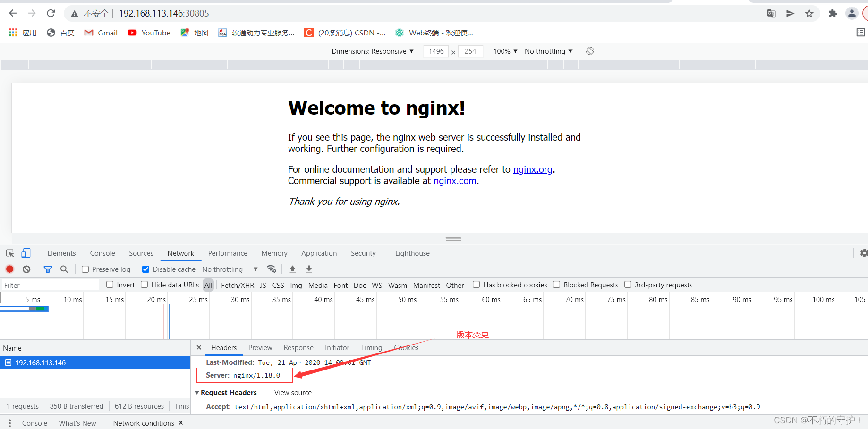Click the DevTools panel divider handle

(453, 239)
